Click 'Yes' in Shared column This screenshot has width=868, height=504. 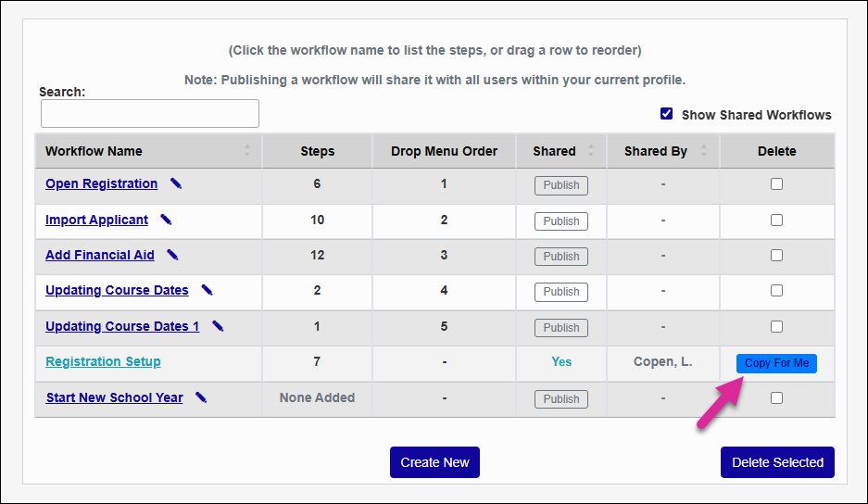[561, 361]
